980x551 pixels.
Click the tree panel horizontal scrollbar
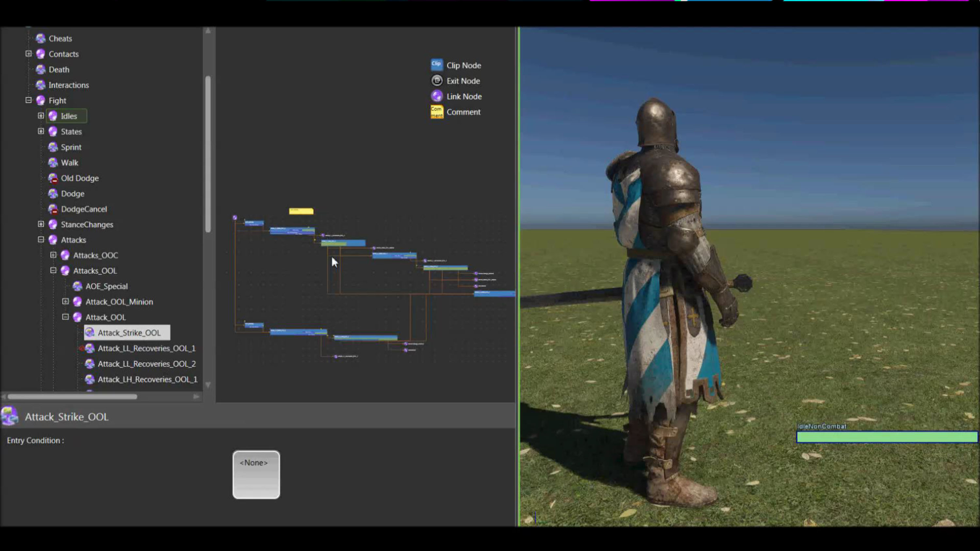coord(72,397)
